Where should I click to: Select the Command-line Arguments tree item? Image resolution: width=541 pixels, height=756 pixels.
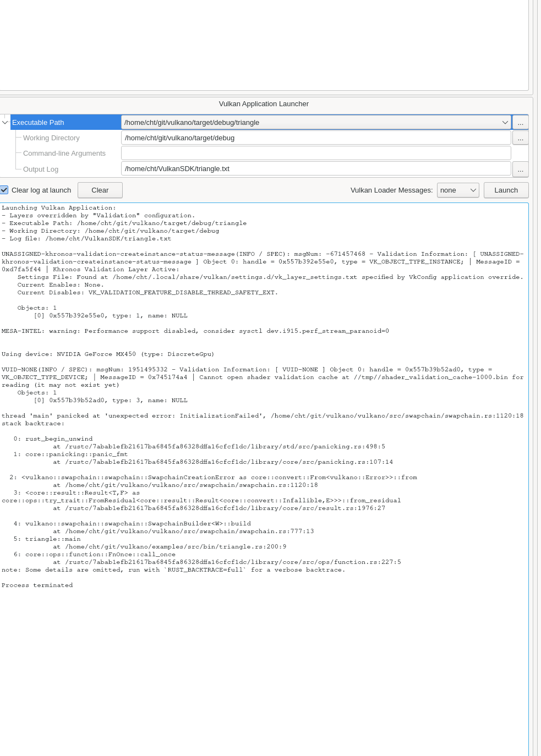(x=64, y=153)
